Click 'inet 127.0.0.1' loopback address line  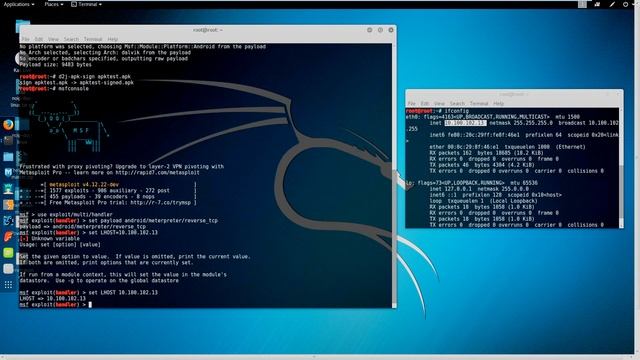pos(479,189)
